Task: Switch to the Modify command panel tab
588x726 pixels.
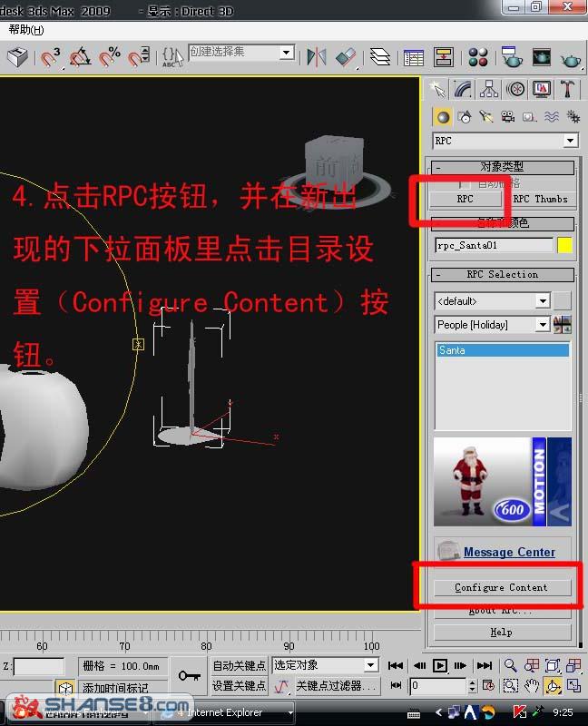Action: (463, 88)
